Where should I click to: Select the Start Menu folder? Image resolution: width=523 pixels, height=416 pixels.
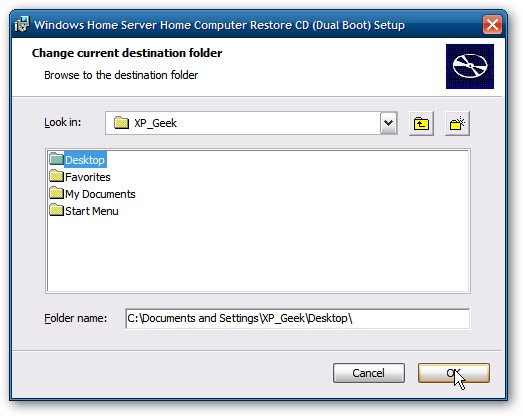84,211
